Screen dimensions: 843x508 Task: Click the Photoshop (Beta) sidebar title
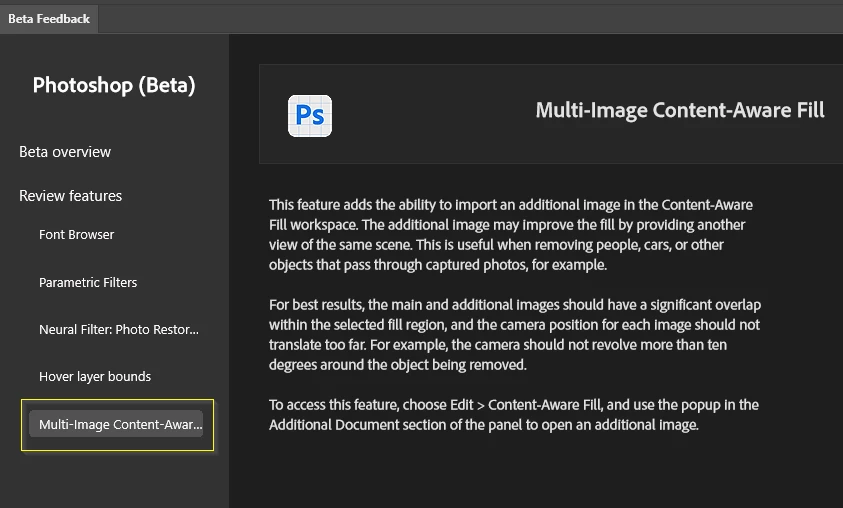tap(114, 85)
